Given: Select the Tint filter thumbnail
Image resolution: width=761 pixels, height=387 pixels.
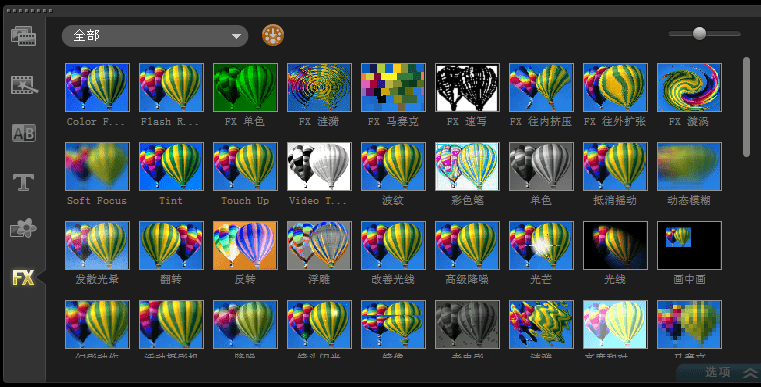Looking at the screenshot, I should point(171,167).
